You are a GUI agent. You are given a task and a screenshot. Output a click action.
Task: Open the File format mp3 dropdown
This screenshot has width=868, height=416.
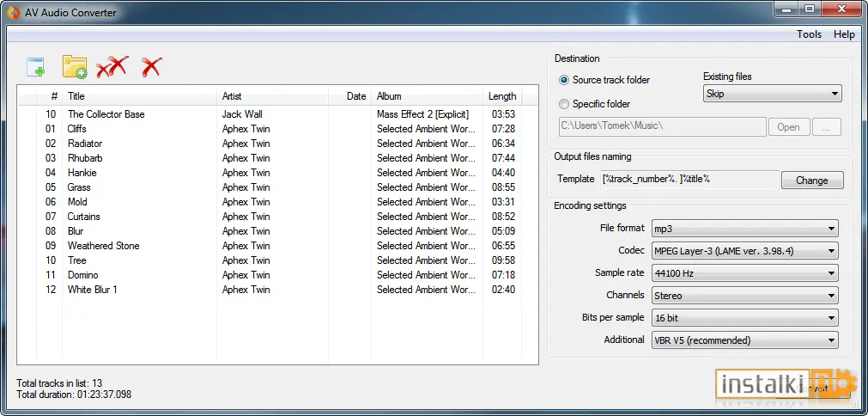pos(744,229)
